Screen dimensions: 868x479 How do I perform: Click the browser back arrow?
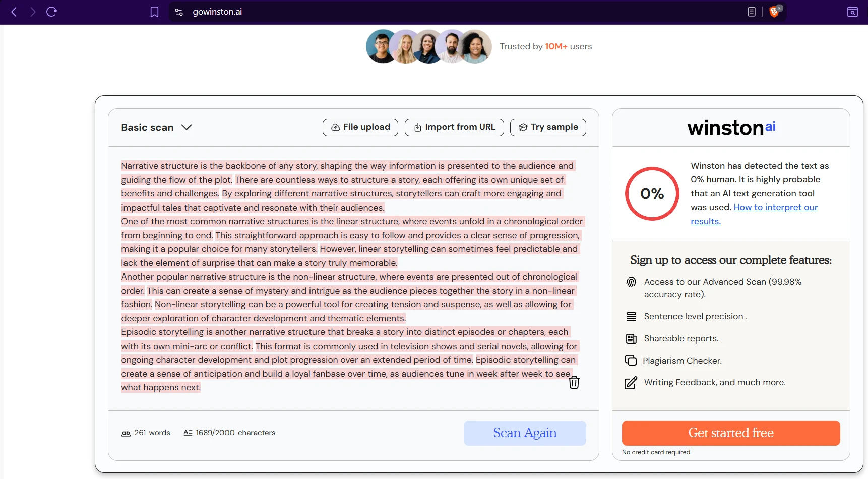tap(14, 12)
